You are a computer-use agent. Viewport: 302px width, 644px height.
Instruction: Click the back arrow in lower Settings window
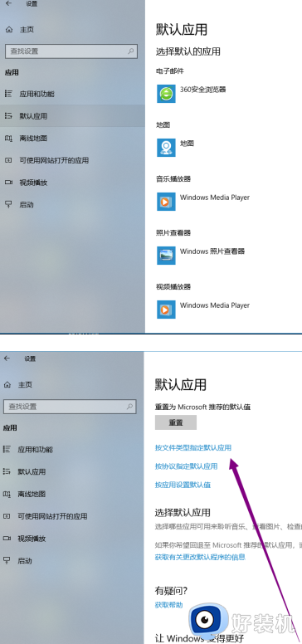point(7,359)
